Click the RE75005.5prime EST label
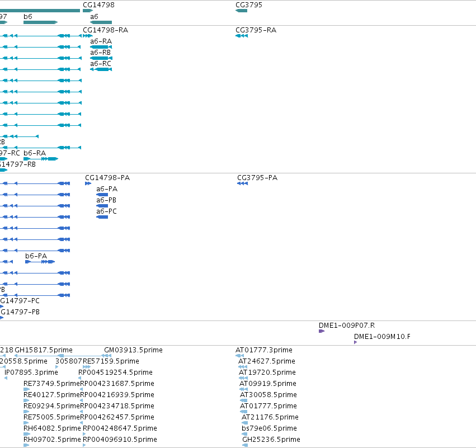 [x=51, y=418]
